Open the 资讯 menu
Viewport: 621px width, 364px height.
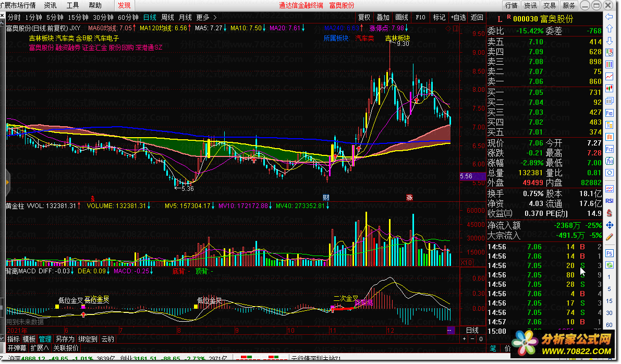coord(50,5)
